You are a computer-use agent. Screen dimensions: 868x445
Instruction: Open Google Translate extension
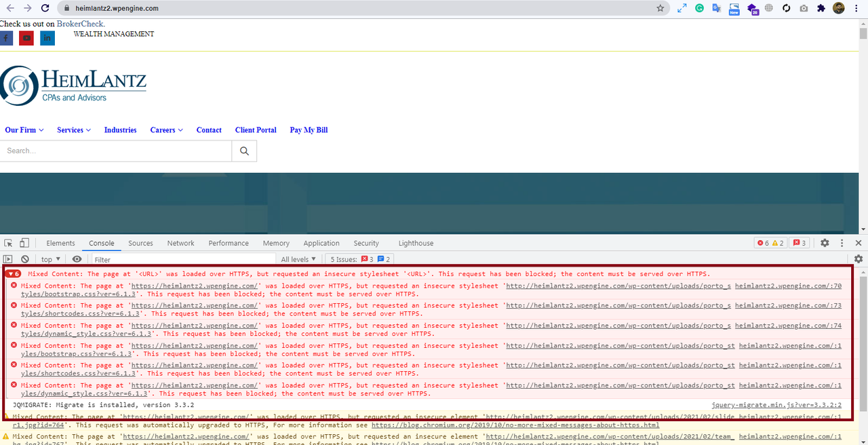point(716,8)
